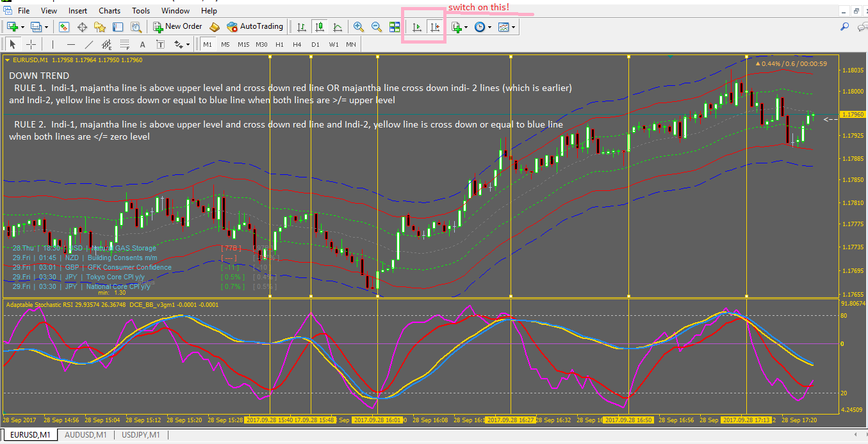Switch to the AUDUSD,M1 chart tab
This screenshot has width=868, height=444.
85,436
